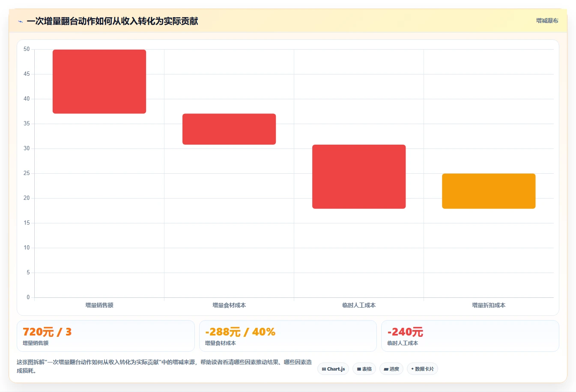Open the -288元 / 40% data card
The width and height of the screenshot is (576, 392).
pyautogui.click(x=288, y=336)
